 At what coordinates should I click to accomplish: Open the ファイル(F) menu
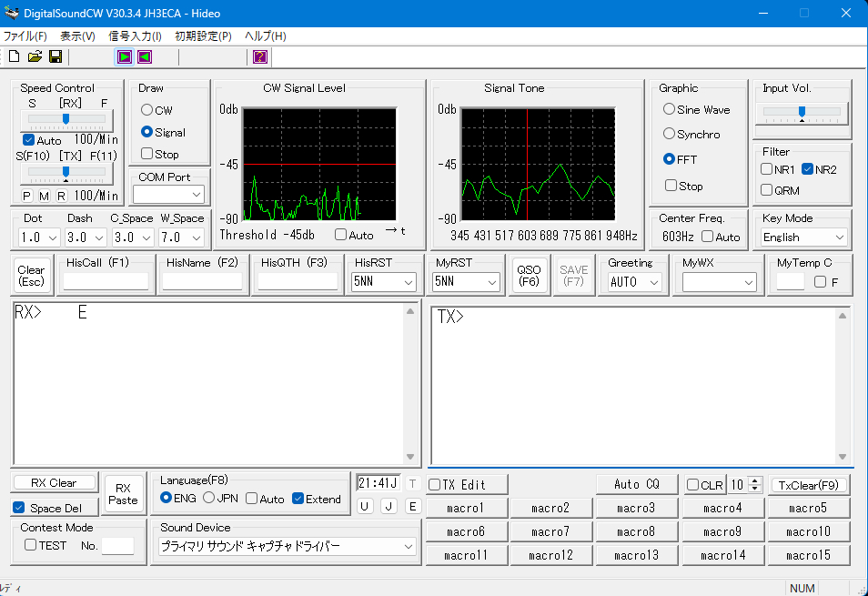click(25, 36)
